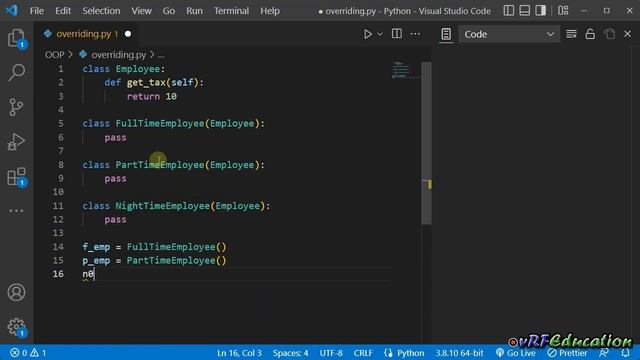Toggle bottom panel layout button
Screen dimensions: 640x360
(x=524, y=11)
